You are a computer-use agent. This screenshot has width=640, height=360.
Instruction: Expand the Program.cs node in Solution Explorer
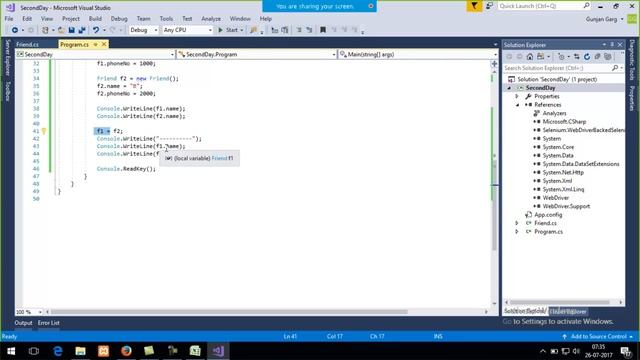(x=517, y=232)
